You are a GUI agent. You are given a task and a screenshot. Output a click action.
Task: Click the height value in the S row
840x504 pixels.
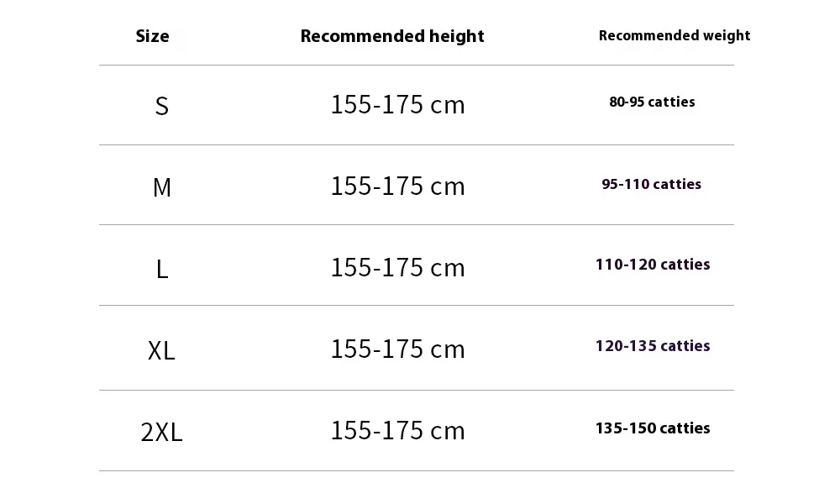point(397,104)
